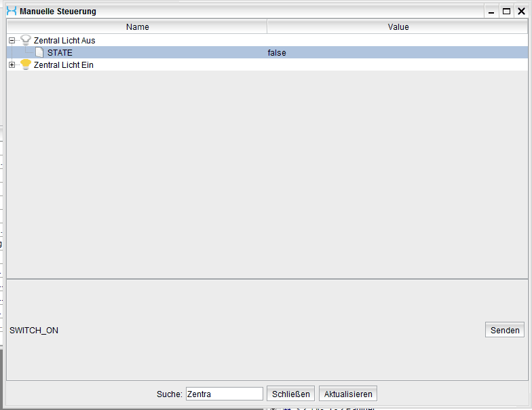Click the grey bulb icon of Zentral Licht Aus

click(x=26, y=40)
